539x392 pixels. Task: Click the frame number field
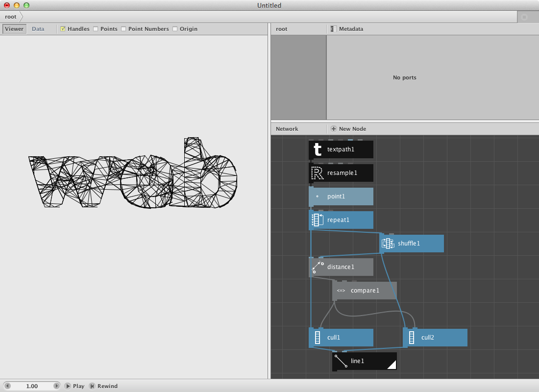click(32, 386)
